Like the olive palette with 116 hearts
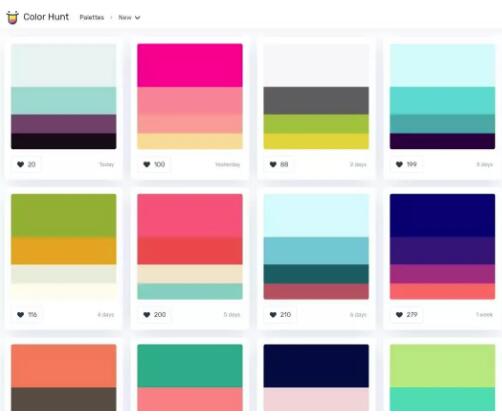 coord(27,315)
